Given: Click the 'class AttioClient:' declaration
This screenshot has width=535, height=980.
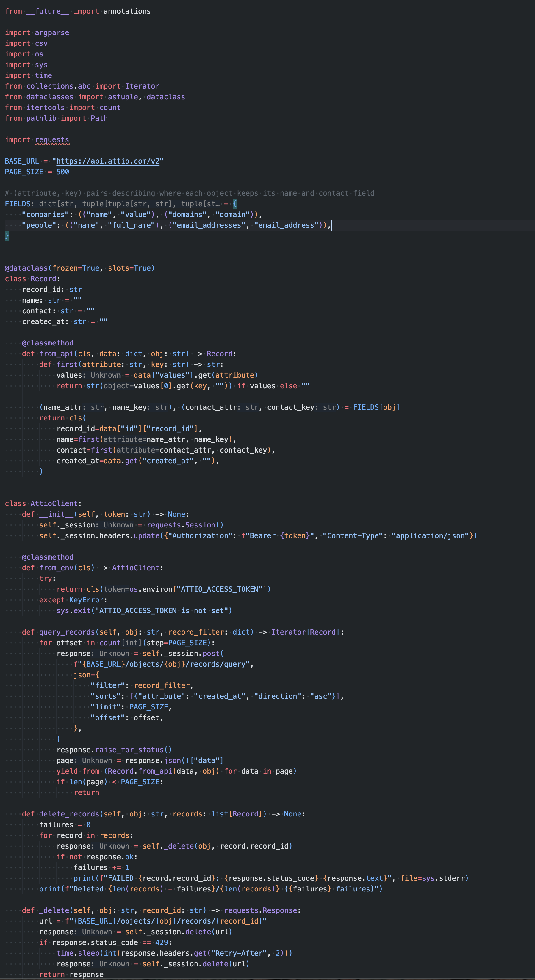Looking at the screenshot, I should (43, 503).
